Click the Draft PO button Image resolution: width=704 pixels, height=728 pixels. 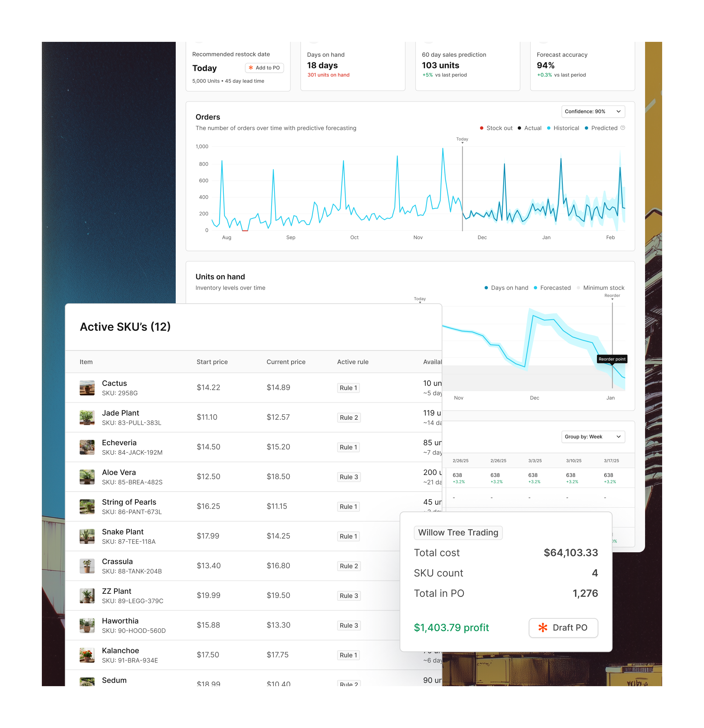(563, 627)
